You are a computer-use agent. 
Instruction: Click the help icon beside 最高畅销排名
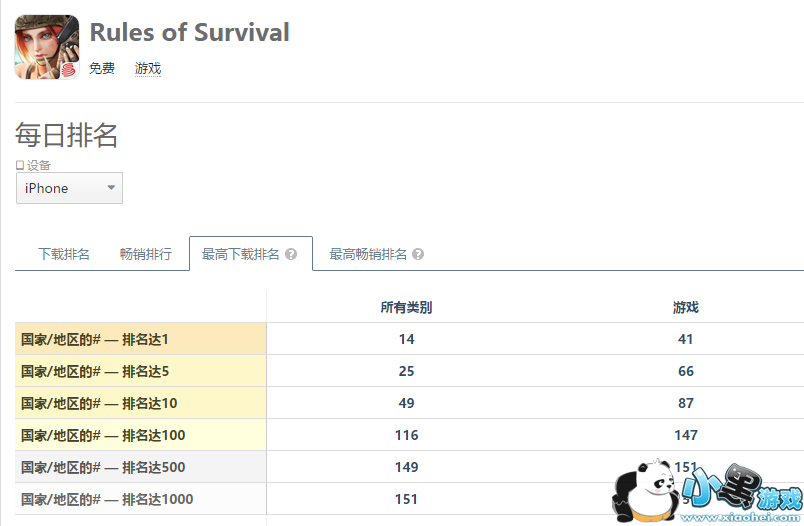pyautogui.click(x=418, y=255)
